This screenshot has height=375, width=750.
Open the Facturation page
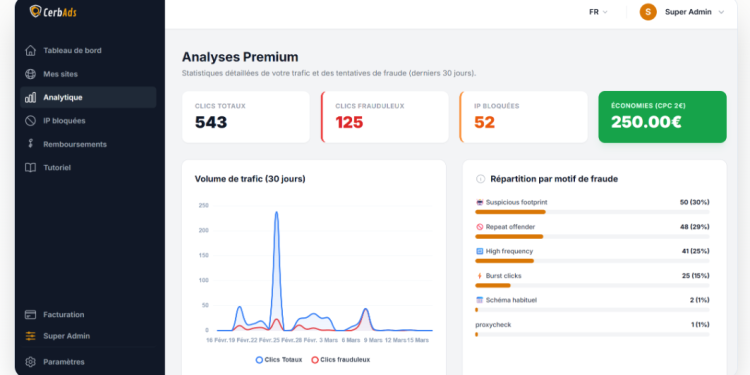click(88, 315)
